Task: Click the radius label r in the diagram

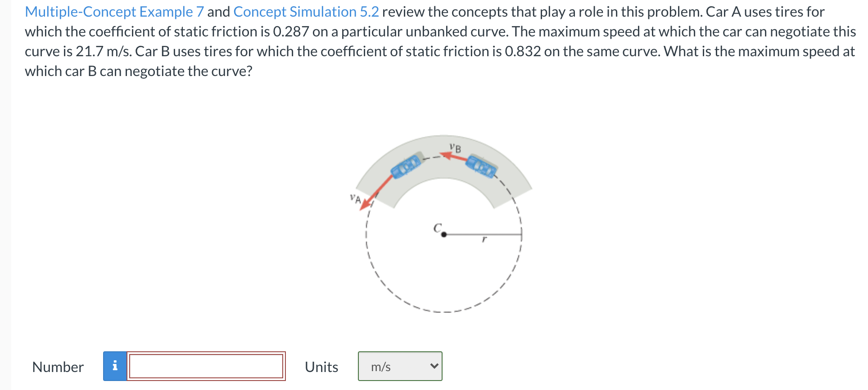Action: click(x=485, y=240)
